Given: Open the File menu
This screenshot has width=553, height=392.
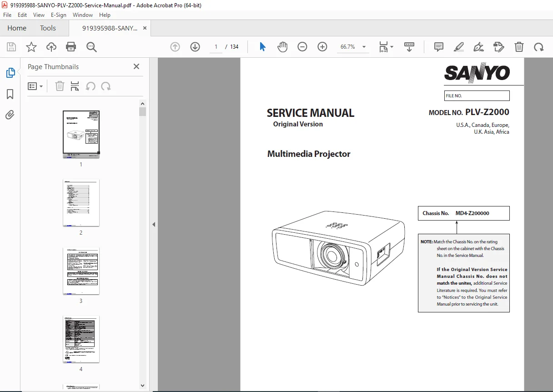Looking at the screenshot, I should [7, 15].
